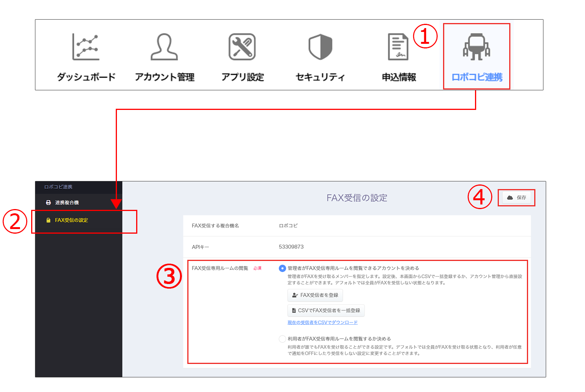The image size is (585, 392).
Task: Click the FAX受信する複合機名 label
Action: point(215,226)
